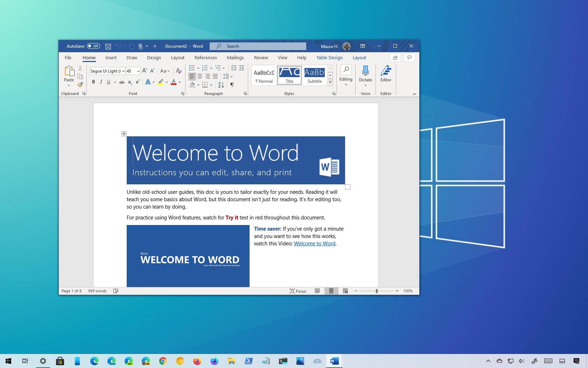Click the Dictate microphone icon
Screen dimensions: 588x368
365,70
